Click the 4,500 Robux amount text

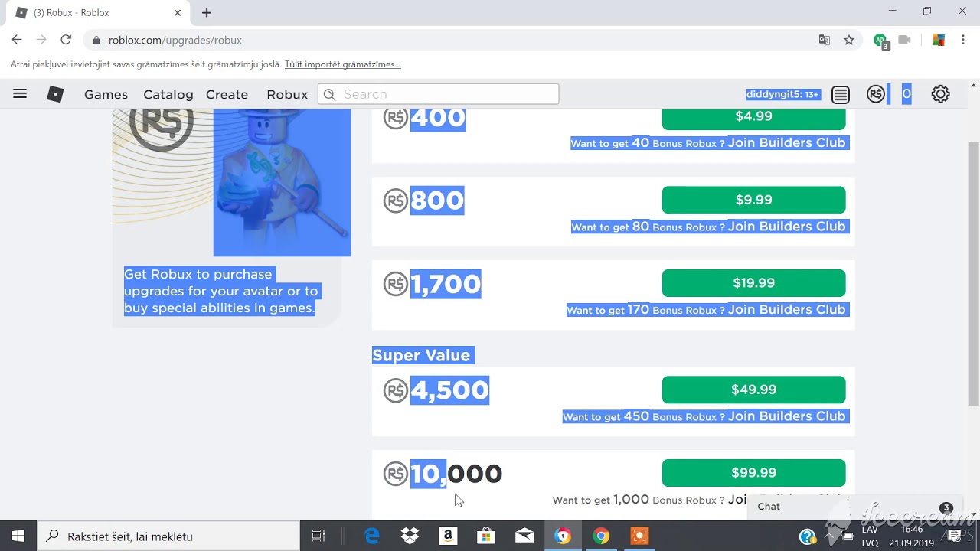pos(449,390)
